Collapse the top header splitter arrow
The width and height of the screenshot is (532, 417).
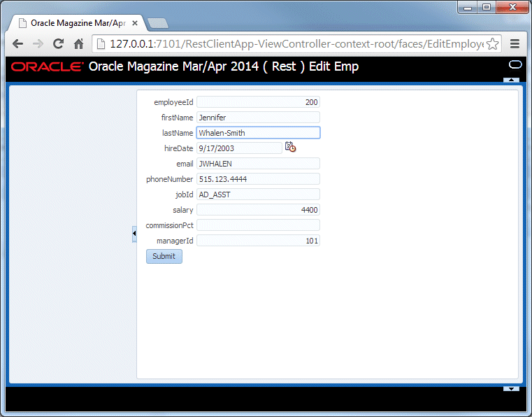511,80
